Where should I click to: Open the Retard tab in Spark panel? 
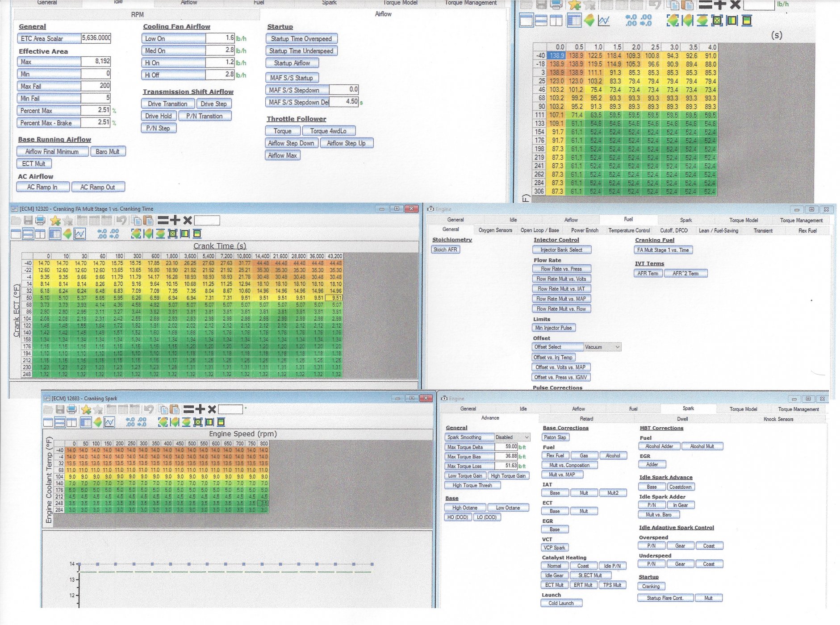pos(586,419)
